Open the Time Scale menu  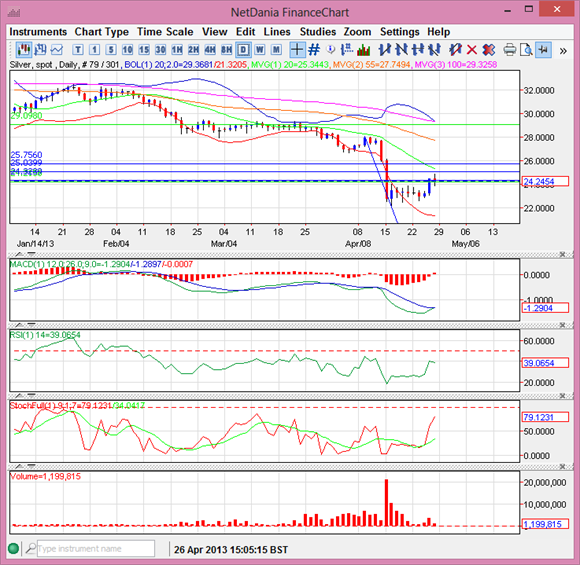(x=165, y=32)
